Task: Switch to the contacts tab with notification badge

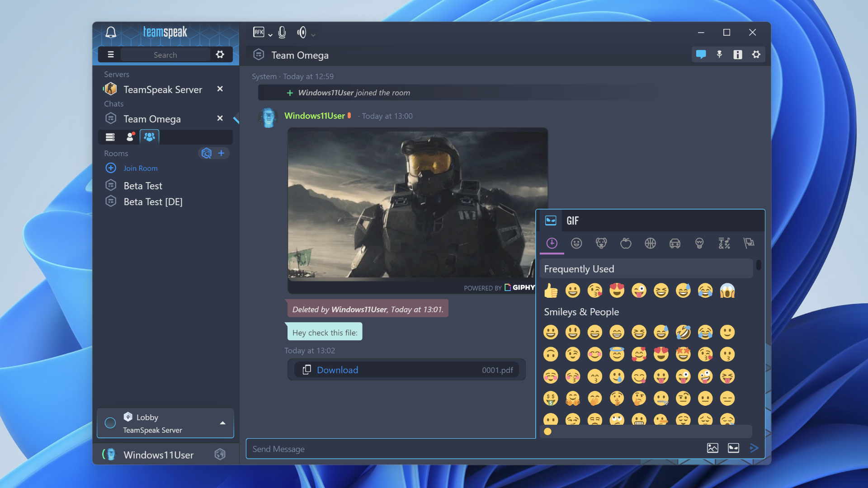Action: pyautogui.click(x=130, y=137)
